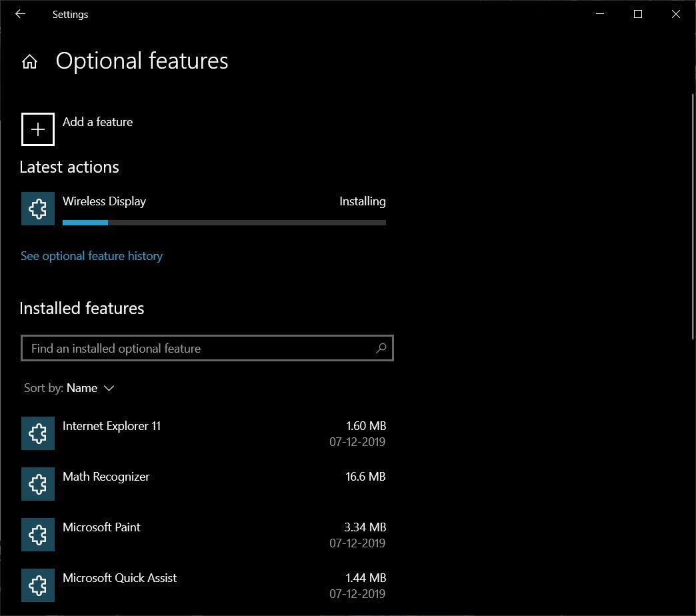Image resolution: width=696 pixels, height=616 pixels.
Task: Open See optional feature history link
Action: [x=91, y=256]
